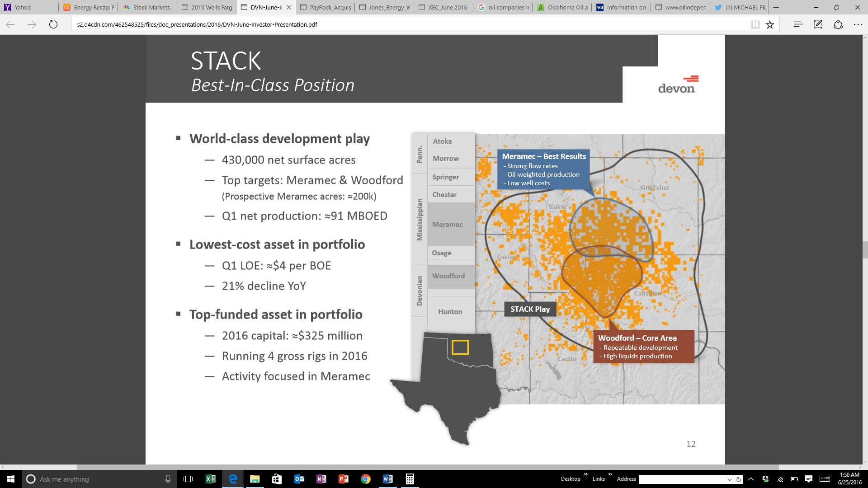Switch to the Oklahoma Oil tab
Viewport: 868px width, 488px height.
pos(562,7)
